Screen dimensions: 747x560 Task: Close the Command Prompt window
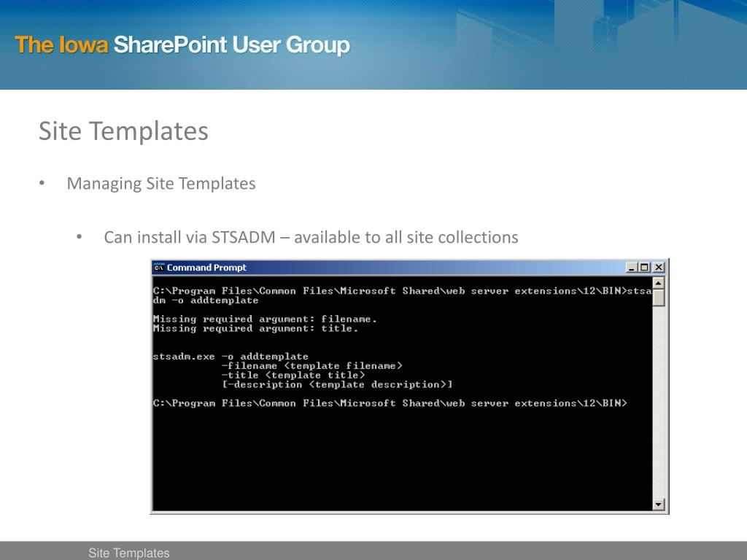coord(659,268)
